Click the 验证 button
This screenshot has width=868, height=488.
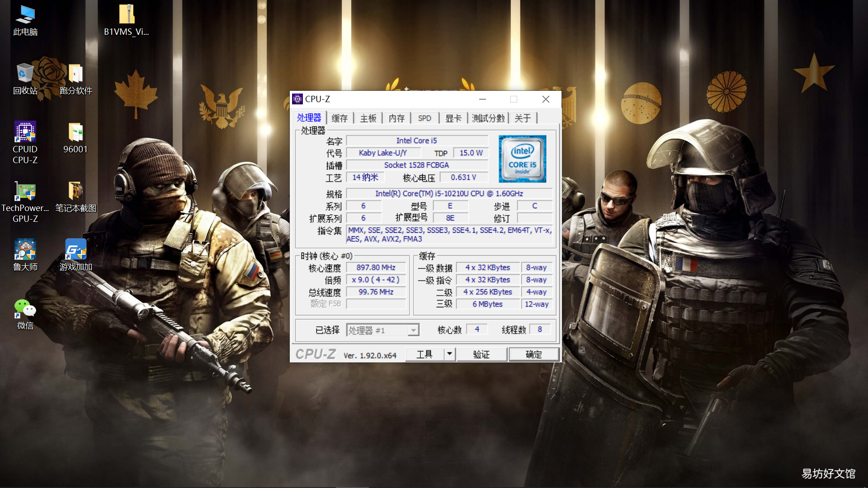(x=481, y=354)
